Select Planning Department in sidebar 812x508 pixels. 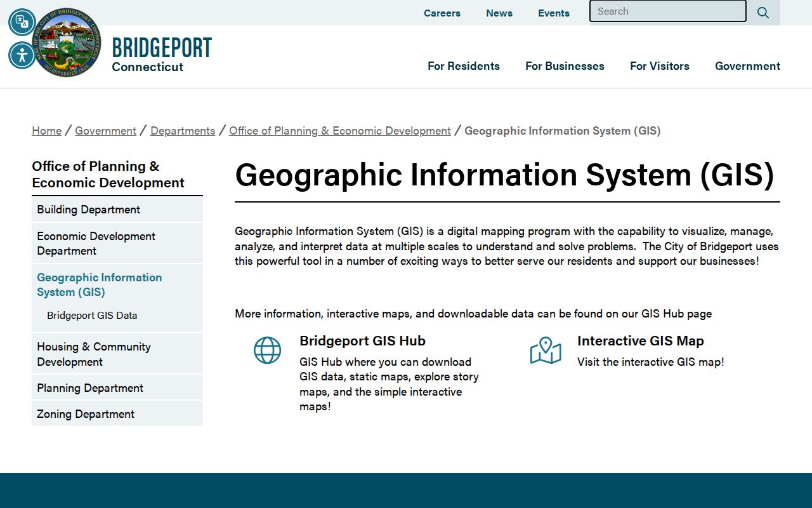(117, 388)
